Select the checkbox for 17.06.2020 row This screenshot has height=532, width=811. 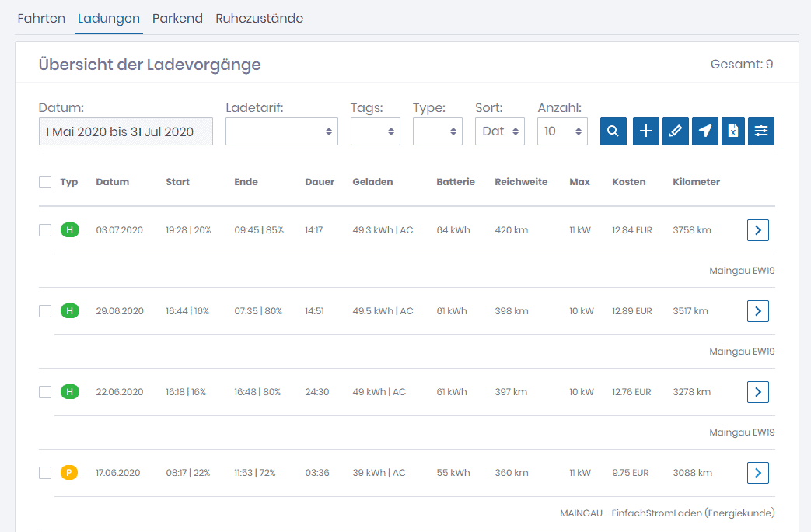coord(45,473)
